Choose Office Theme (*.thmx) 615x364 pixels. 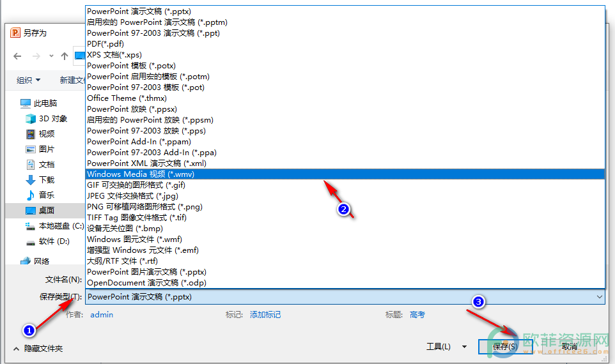(345, 98)
